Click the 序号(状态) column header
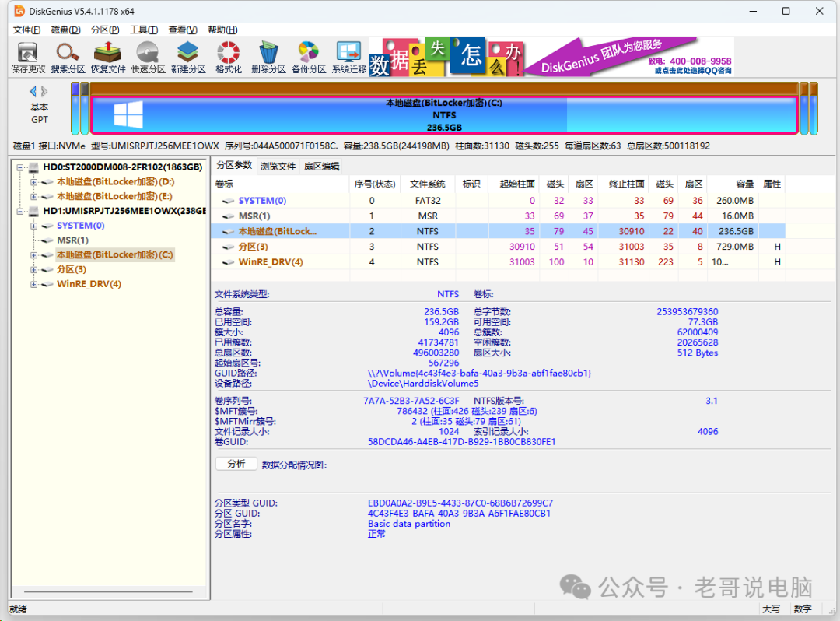This screenshot has width=840, height=621. (374, 184)
